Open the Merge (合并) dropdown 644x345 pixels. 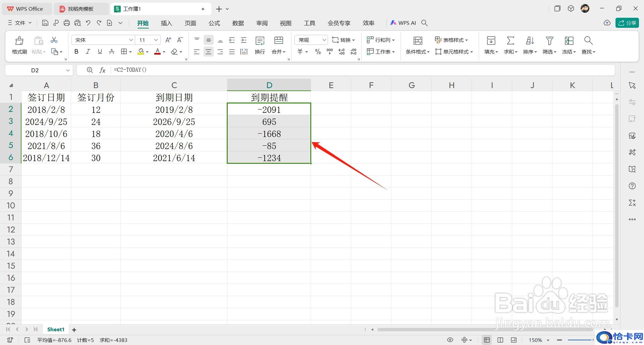[x=278, y=52]
